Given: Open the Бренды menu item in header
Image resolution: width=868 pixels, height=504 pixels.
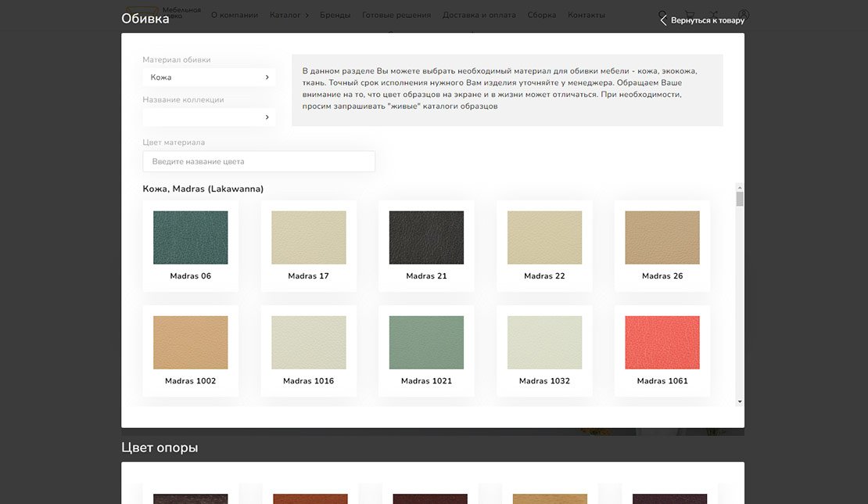Looking at the screenshot, I should pos(335,15).
